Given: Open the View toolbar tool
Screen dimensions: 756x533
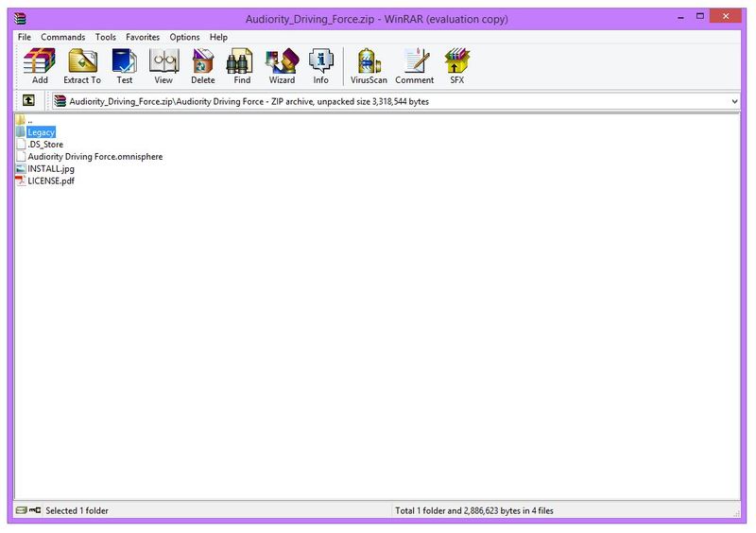Looking at the screenshot, I should (x=163, y=65).
